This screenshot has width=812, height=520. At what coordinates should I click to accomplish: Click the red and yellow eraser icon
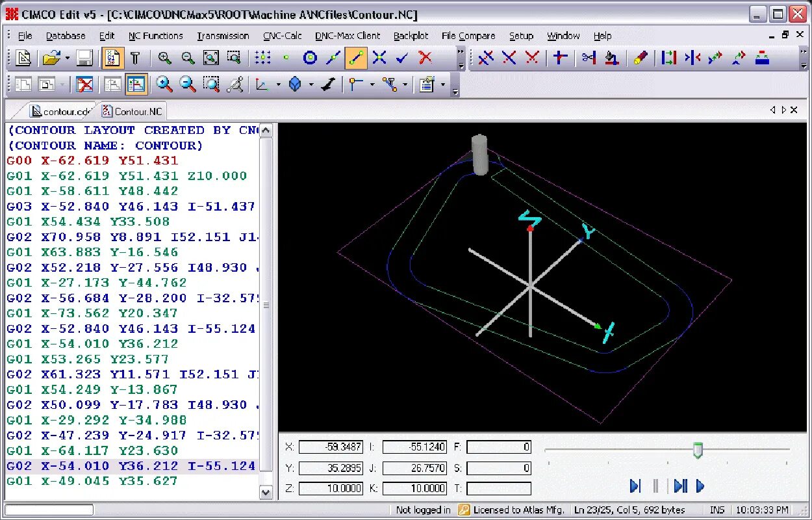[640, 58]
